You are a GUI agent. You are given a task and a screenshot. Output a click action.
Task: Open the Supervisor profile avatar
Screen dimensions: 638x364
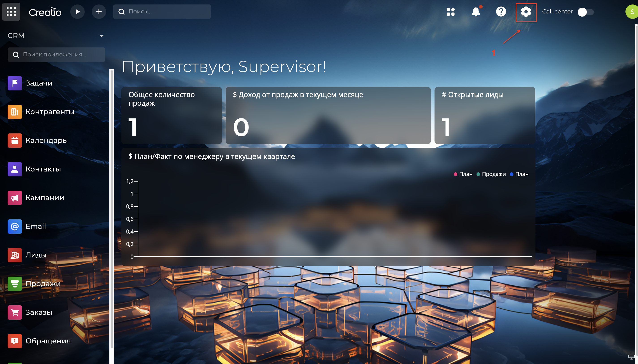pos(632,11)
